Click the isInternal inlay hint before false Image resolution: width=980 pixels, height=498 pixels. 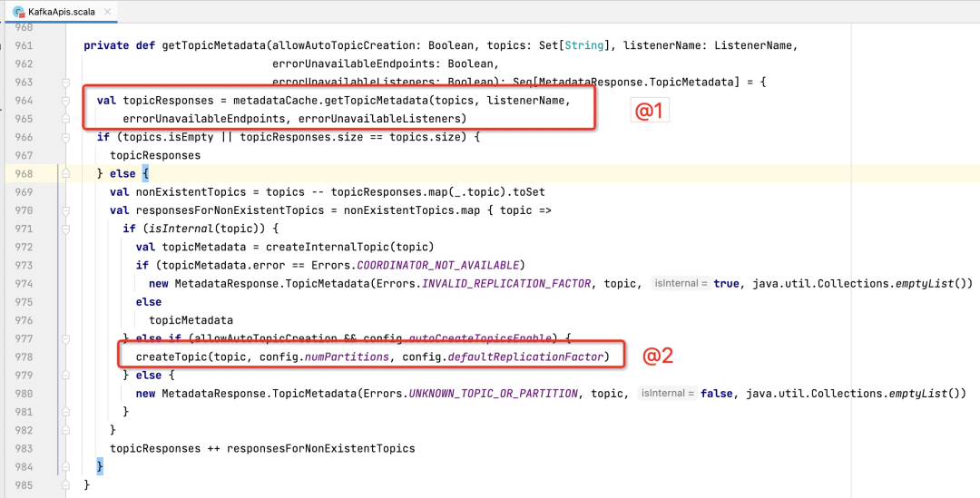(x=667, y=394)
